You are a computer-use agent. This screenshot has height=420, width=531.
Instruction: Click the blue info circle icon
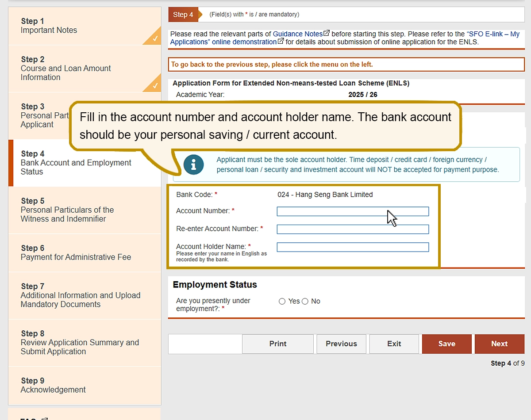(193, 165)
